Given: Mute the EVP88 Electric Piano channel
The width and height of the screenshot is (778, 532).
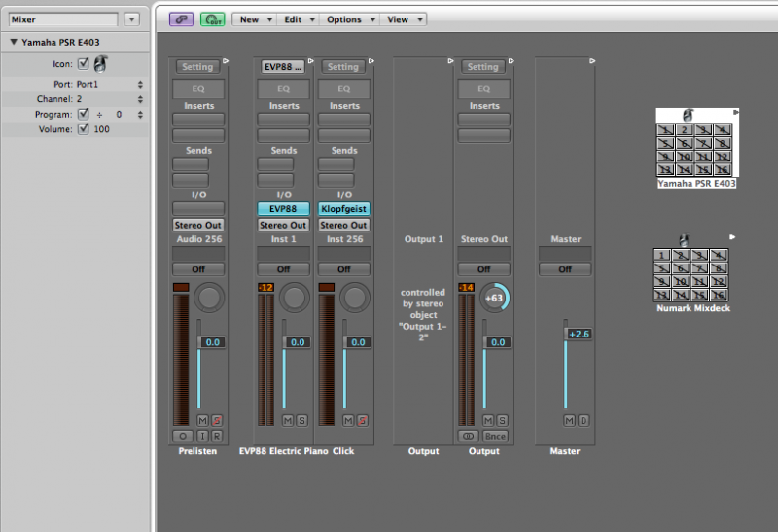Looking at the screenshot, I should [x=287, y=420].
